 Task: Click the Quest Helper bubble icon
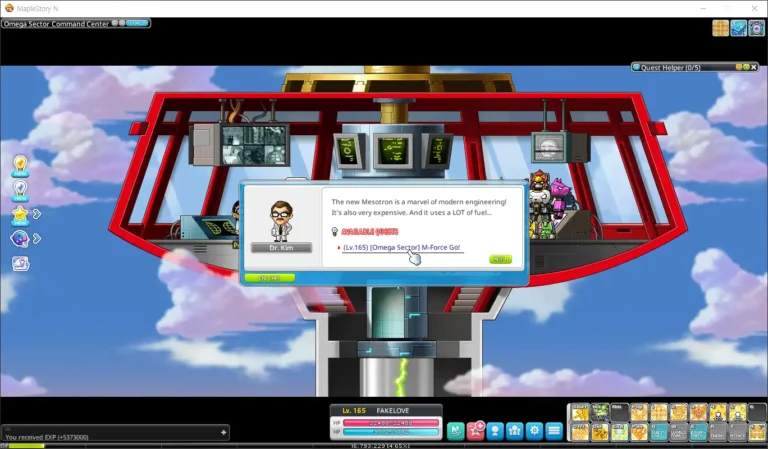tap(636, 67)
